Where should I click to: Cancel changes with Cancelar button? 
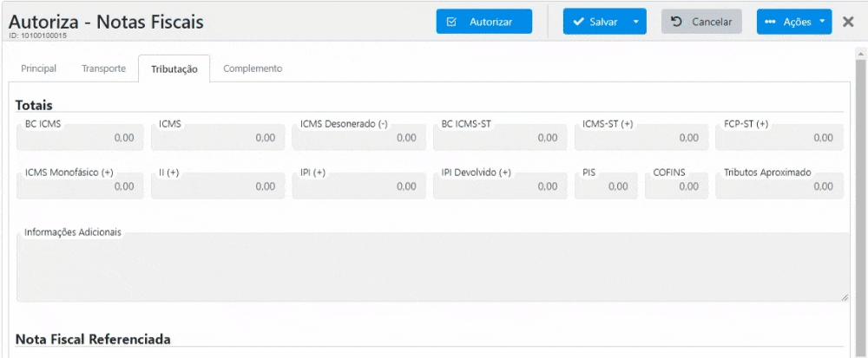tap(701, 22)
